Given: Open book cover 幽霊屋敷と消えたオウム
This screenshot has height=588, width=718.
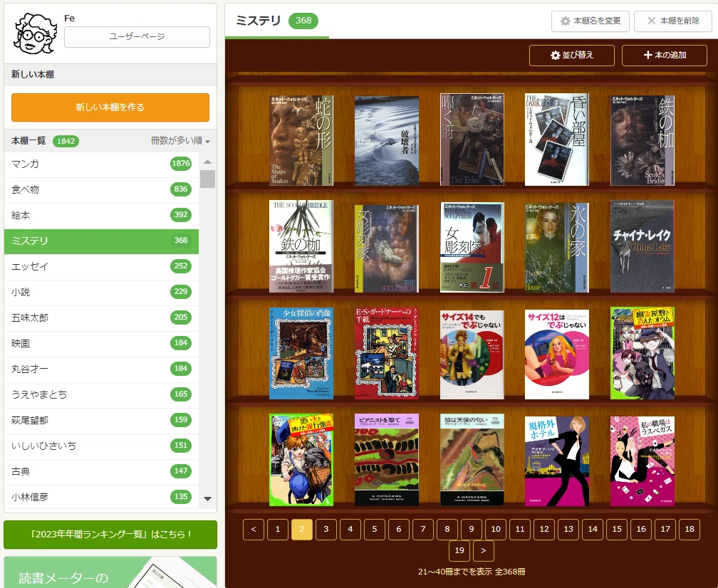Looking at the screenshot, I should click(x=642, y=353).
